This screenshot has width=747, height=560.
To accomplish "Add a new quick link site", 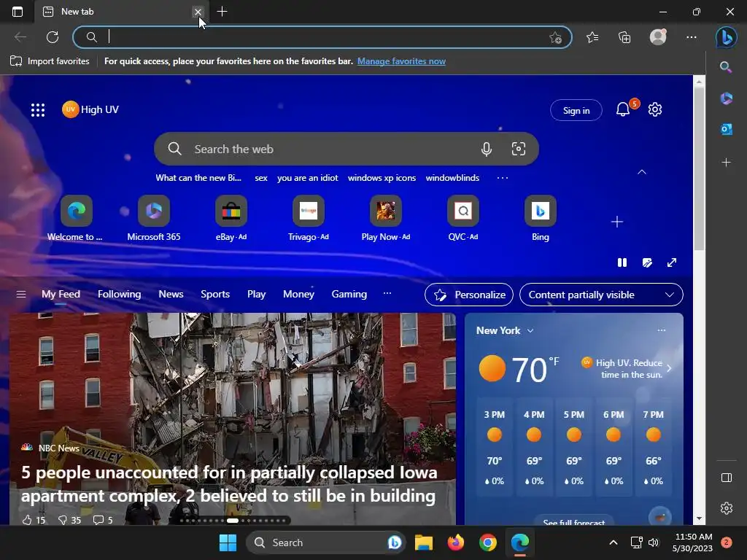I will coord(617,222).
